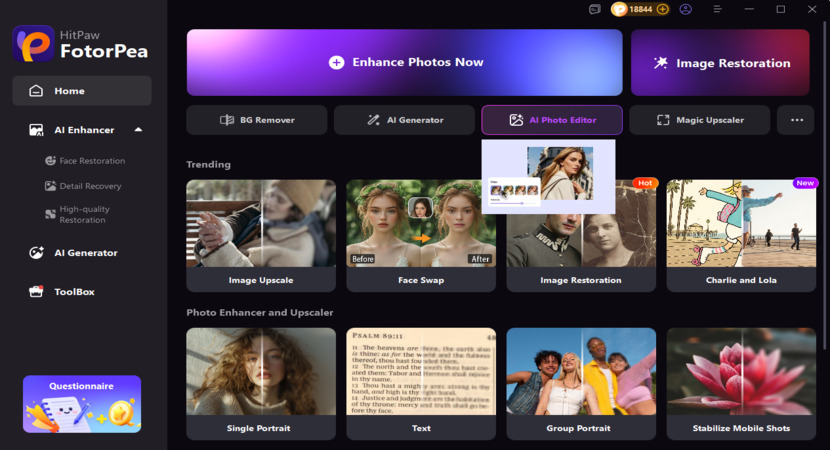This screenshot has width=830, height=450.
Task: Click the feedback message icon in title bar
Action: tap(595, 9)
